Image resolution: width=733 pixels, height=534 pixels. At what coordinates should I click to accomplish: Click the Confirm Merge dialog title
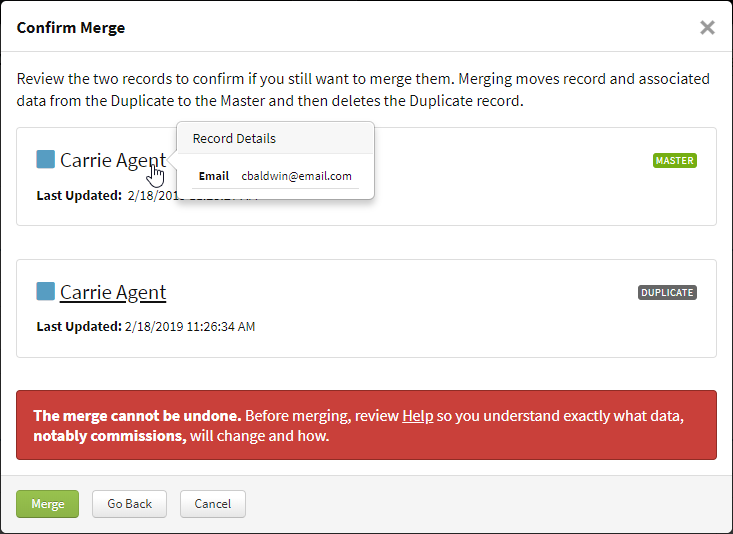tap(71, 28)
